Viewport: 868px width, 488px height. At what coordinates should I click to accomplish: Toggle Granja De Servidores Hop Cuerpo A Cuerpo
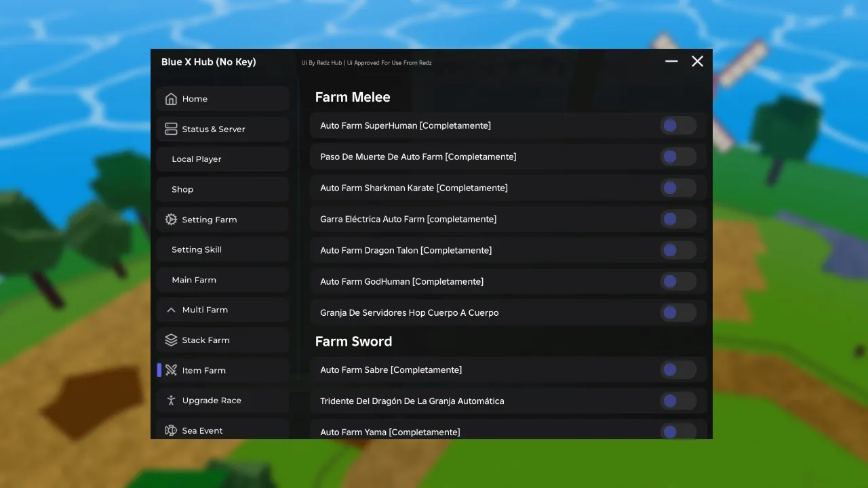pos(679,312)
